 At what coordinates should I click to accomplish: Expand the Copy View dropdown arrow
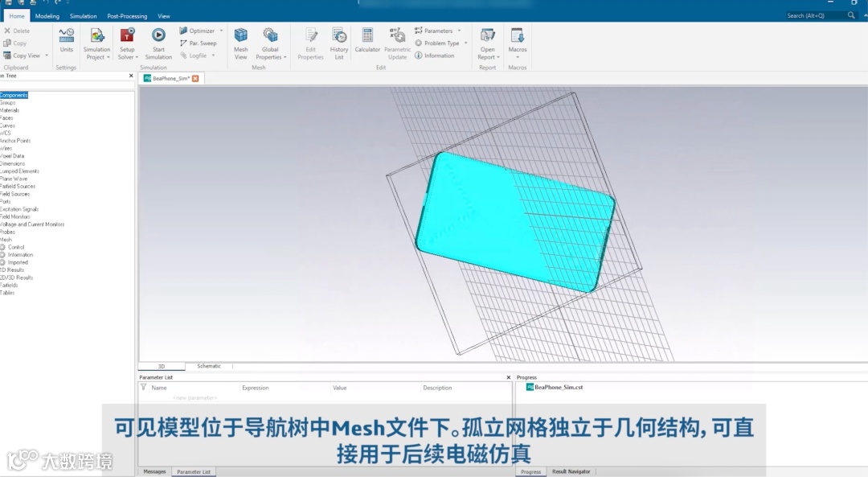[47, 56]
